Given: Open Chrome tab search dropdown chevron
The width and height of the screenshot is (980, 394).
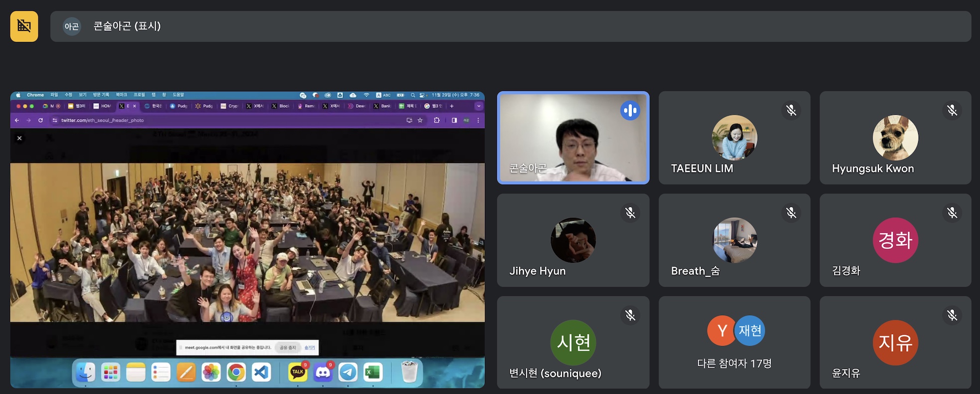Looking at the screenshot, I should (479, 106).
